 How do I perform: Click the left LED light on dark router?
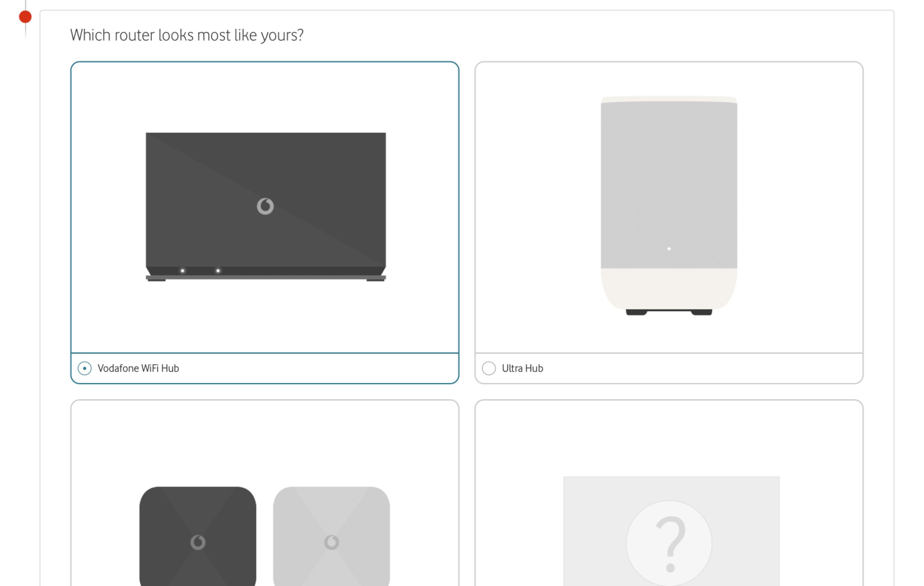coord(182,271)
